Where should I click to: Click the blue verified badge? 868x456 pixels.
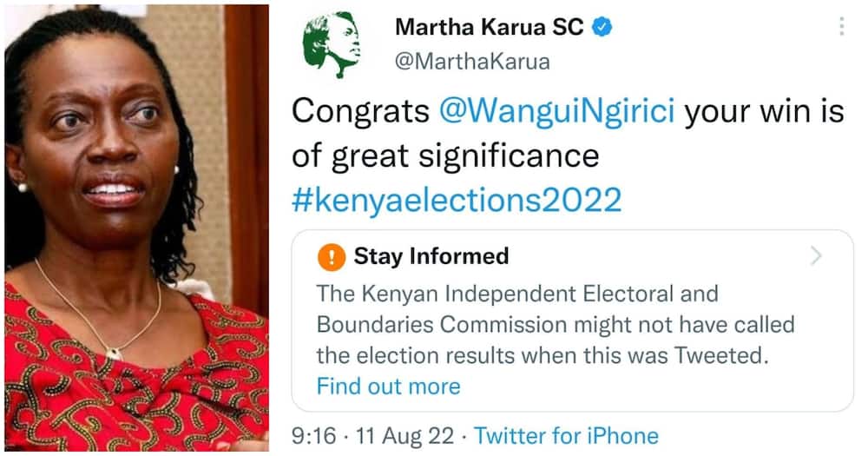click(602, 27)
